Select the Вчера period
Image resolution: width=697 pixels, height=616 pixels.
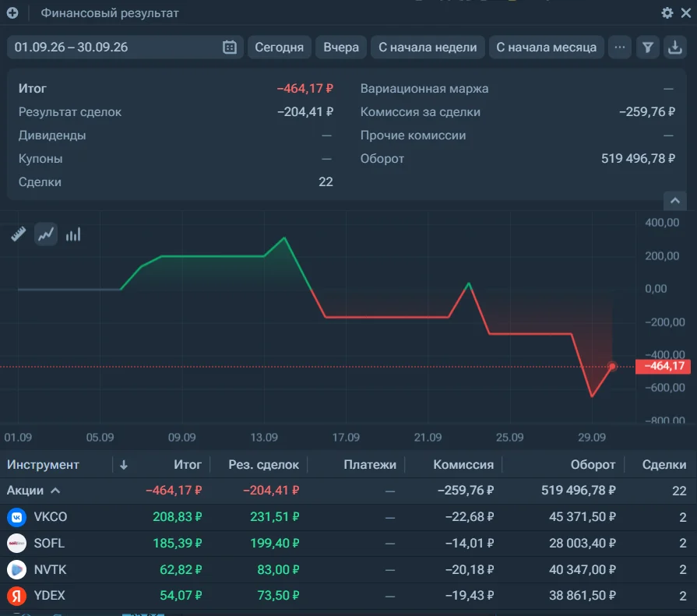(x=341, y=47)
